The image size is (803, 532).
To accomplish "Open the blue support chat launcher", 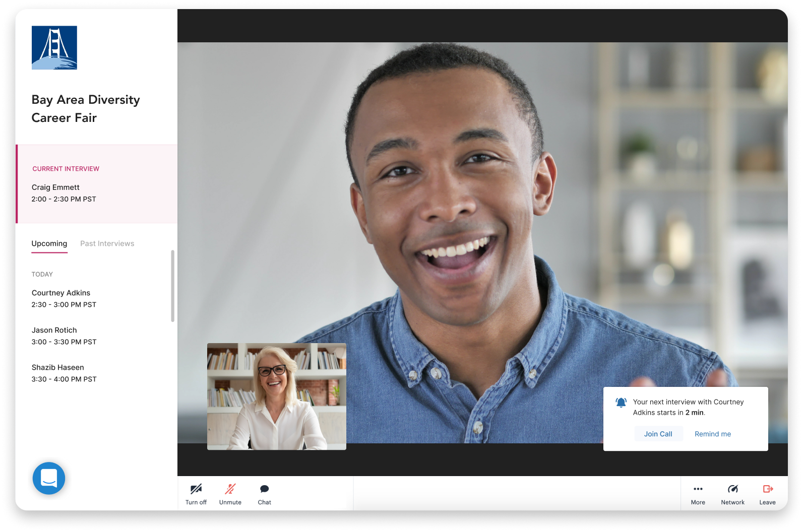I will tap(49, 478).
